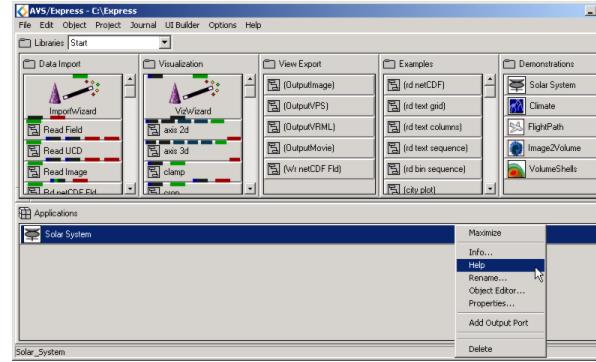Select the OutputVRML module icon
Viewport: 596px width, 362px height.
point(273,127)
